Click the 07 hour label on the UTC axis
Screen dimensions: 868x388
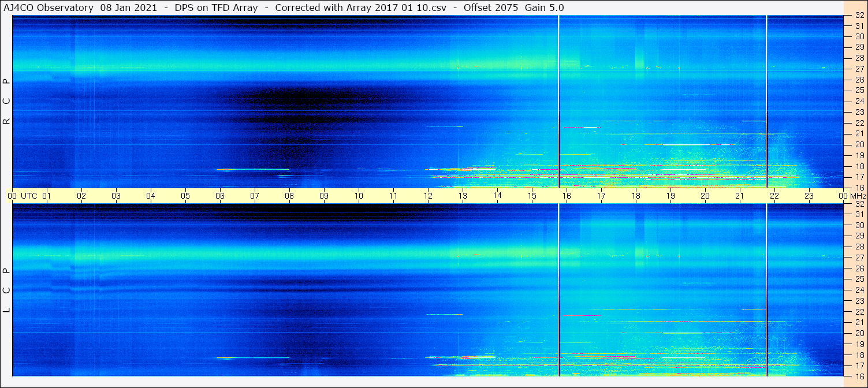[x=255, y=196]
